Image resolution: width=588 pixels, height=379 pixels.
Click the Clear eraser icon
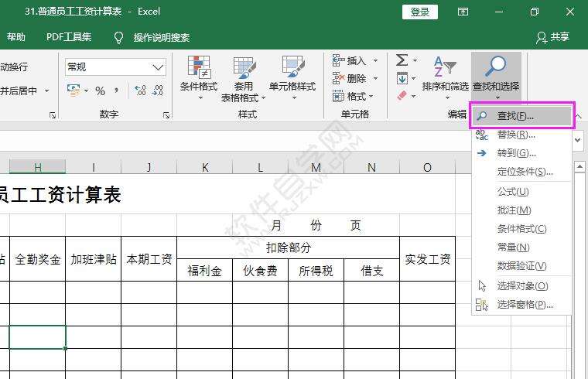(402, 96)
